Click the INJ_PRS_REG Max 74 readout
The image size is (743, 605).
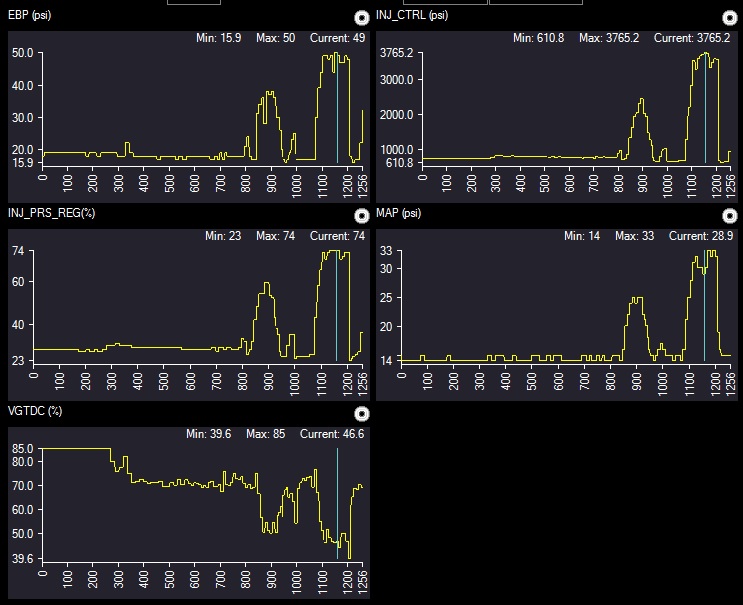click(x=274, y=236)
